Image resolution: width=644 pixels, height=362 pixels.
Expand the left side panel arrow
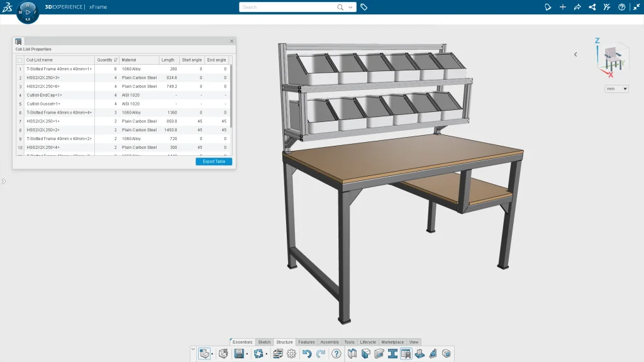coord(4,182)
